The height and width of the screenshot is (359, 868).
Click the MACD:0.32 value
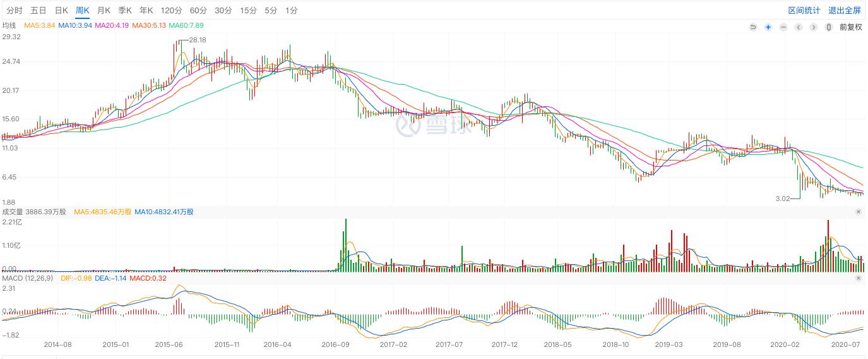(148, 278)
